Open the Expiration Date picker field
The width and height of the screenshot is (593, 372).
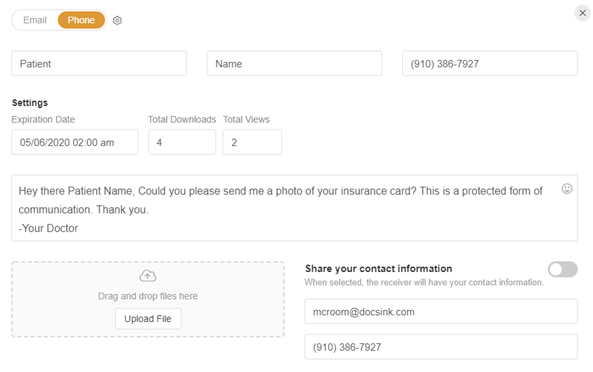click(x=75, y=142)
